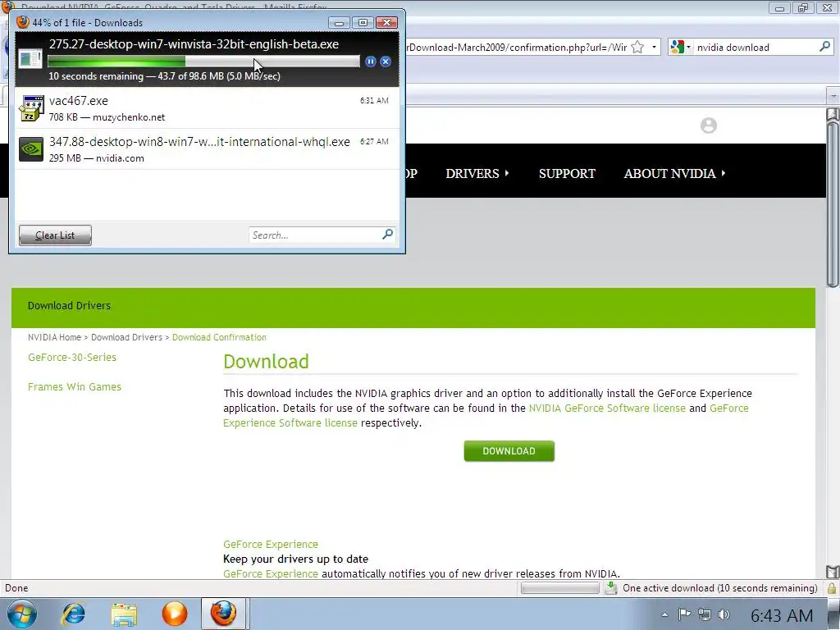Click the address bar URL
The width and height of the screenshot is (840, 630).
[517, 47]
